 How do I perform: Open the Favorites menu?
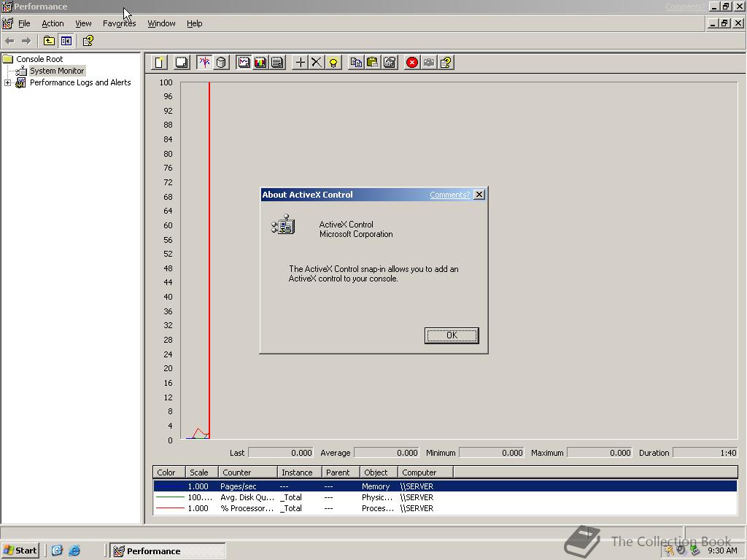pos(119,23)
